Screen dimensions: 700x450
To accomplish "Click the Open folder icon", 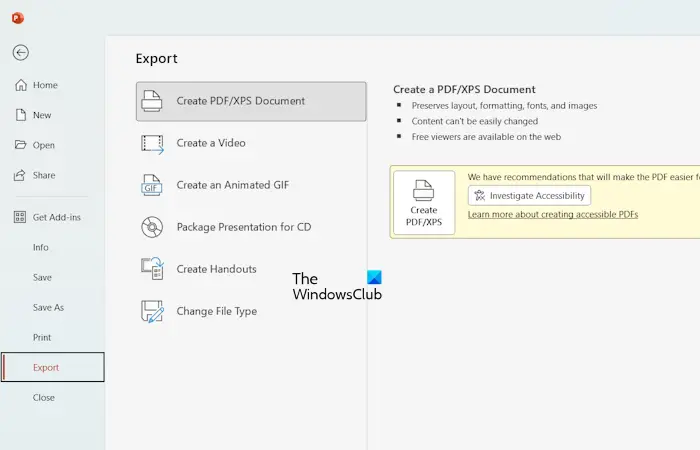I will point(21,145).
